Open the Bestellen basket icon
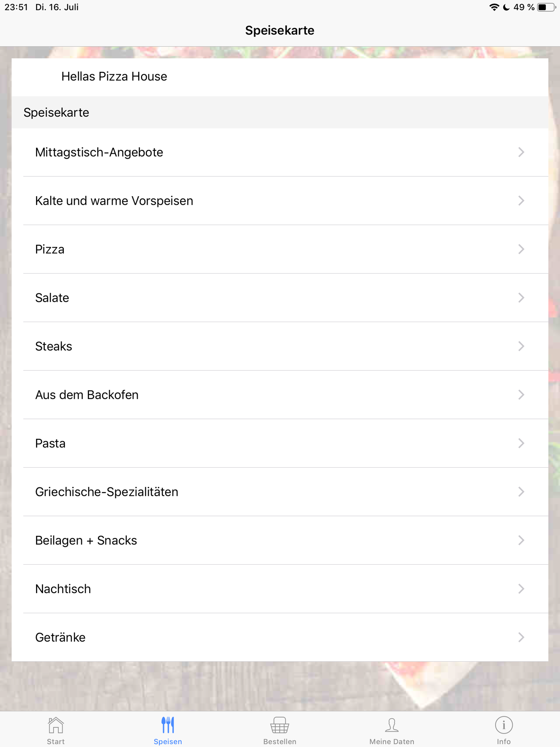 280,725
